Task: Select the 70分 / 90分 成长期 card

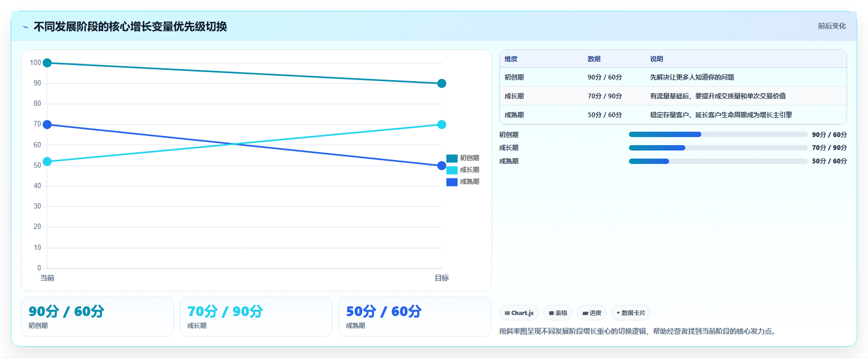Action: pos(256,317)
